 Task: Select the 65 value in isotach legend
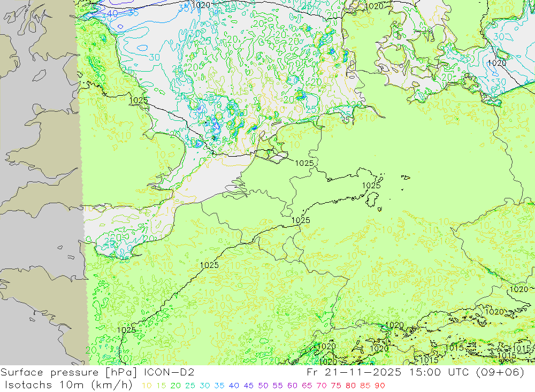(307, 386)
